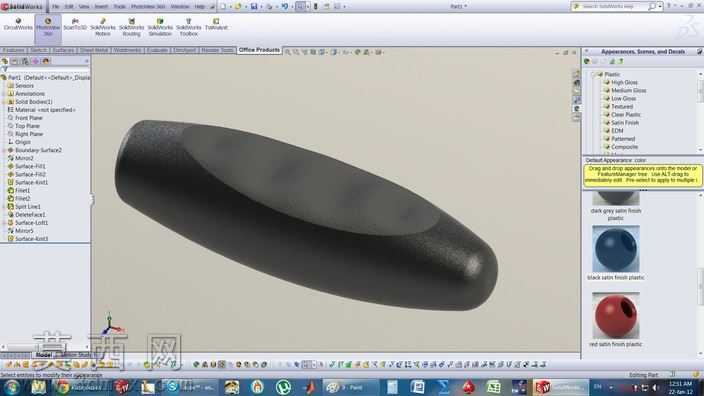This screenshot has width=704, height=396.
Task: Open the Windows Start menu
Action: click(11, 387)
